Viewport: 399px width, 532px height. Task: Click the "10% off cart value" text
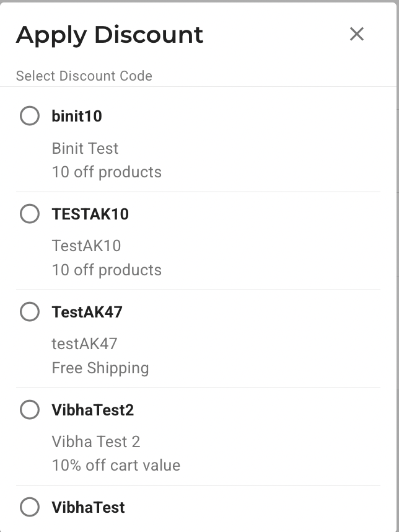coord(116,465)
